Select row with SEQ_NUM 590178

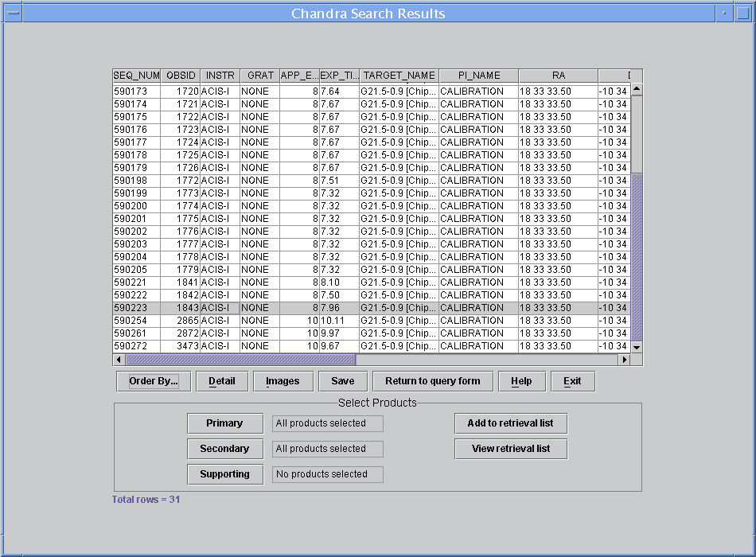[372, 155]
